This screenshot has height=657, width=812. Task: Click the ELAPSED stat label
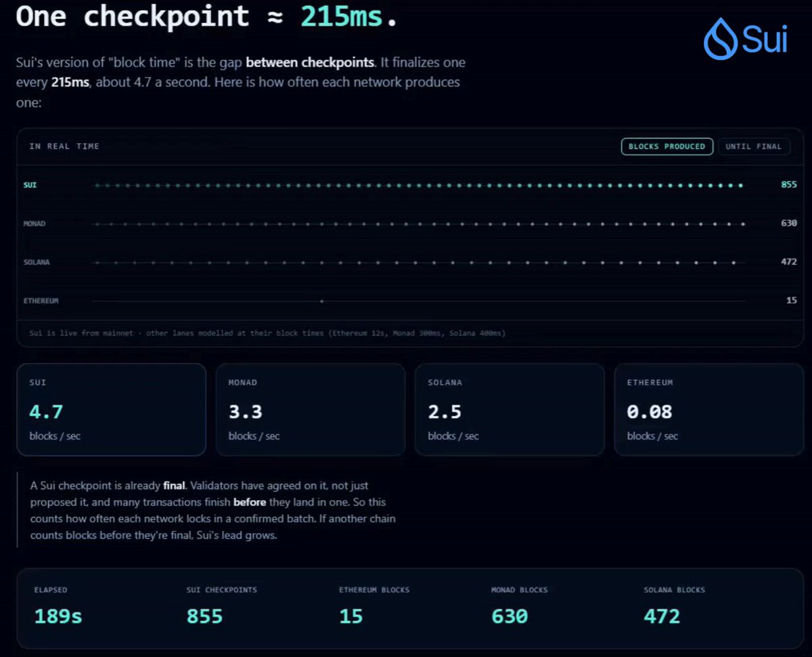(x=51, y=590)
